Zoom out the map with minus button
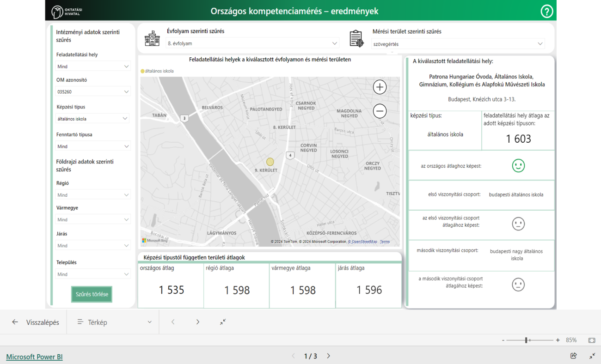 [x=380, y=111]
